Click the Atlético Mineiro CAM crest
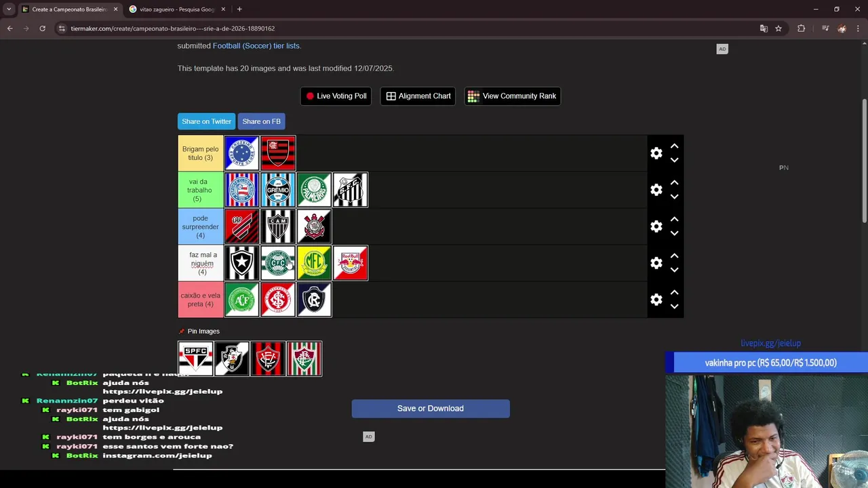The height and width of the screenshot is (488, 868). (278, 226)
